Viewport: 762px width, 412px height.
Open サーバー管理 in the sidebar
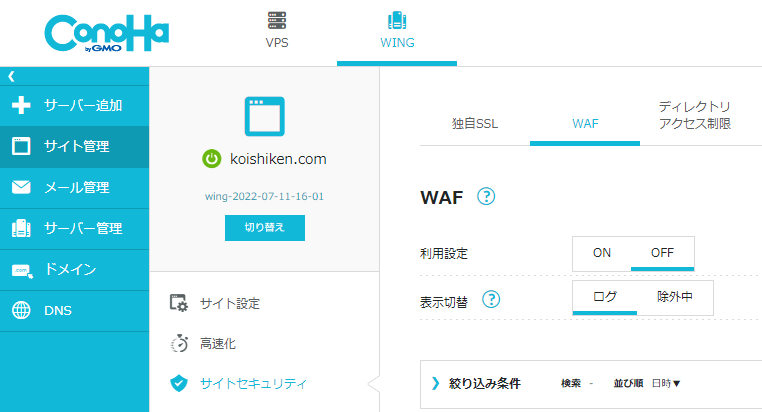click(74, 229)
